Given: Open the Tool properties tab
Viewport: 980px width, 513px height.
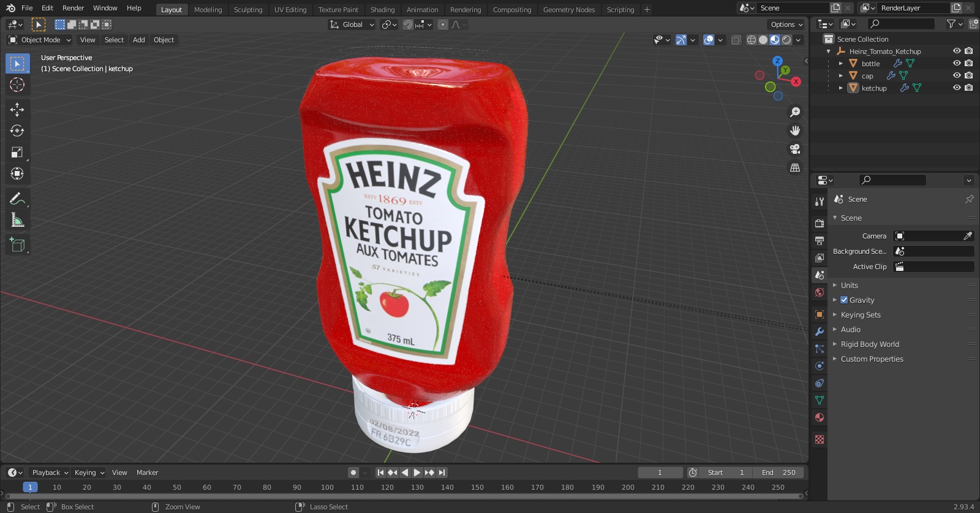Looking at the screenshot, I should 820,202.
